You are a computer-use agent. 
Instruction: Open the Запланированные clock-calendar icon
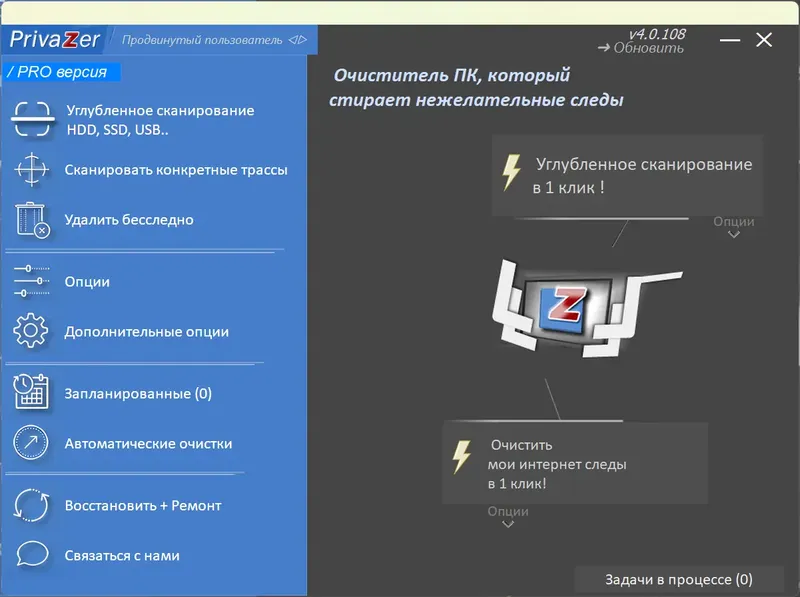(x=32, y=393)
